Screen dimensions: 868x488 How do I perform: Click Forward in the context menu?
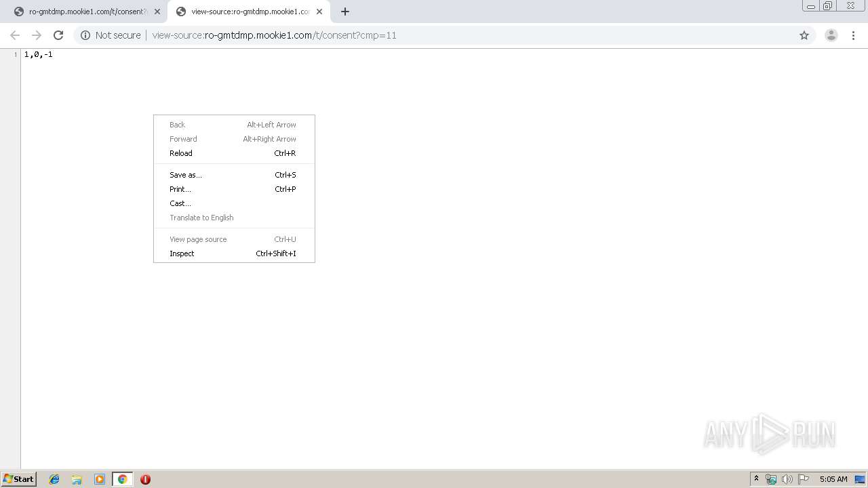[x=234, y=139]
